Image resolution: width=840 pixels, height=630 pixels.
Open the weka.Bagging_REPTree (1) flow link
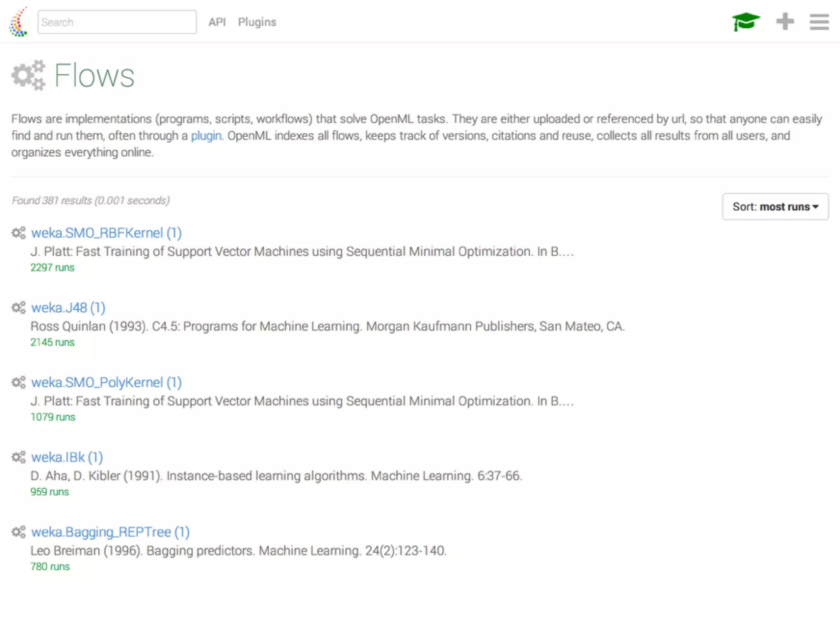pyautogui.click(x=110, y=532)
